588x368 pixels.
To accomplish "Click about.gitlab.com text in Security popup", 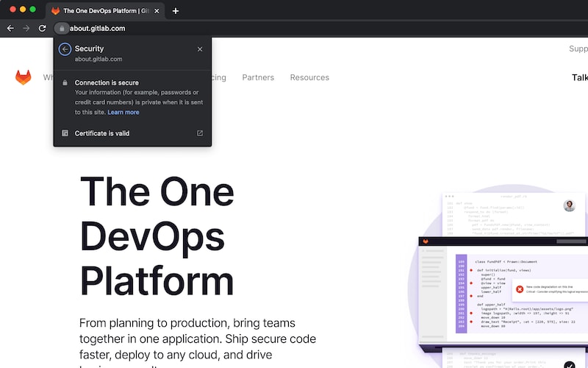I will coord(98,60).
